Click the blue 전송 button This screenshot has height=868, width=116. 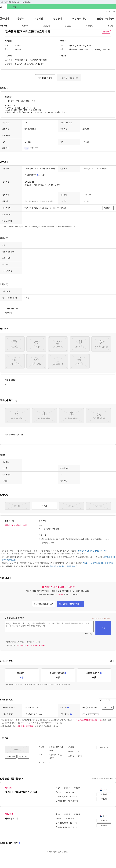click(103, 628)
